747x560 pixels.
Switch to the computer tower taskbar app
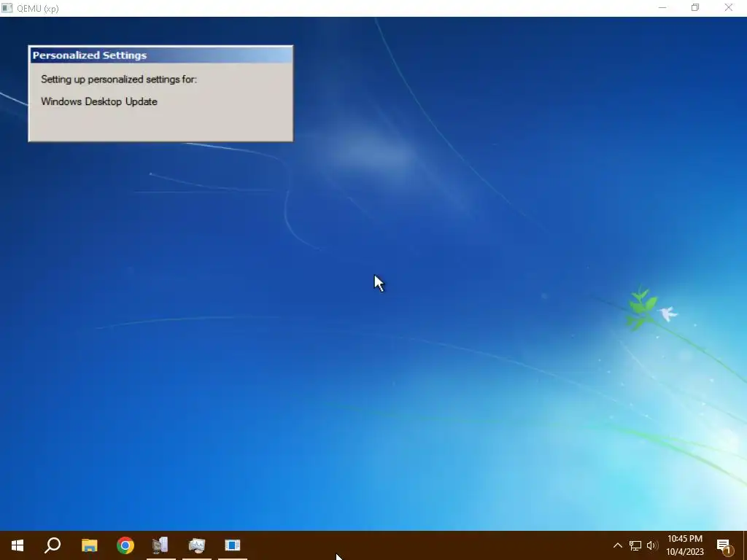(160, 545)
